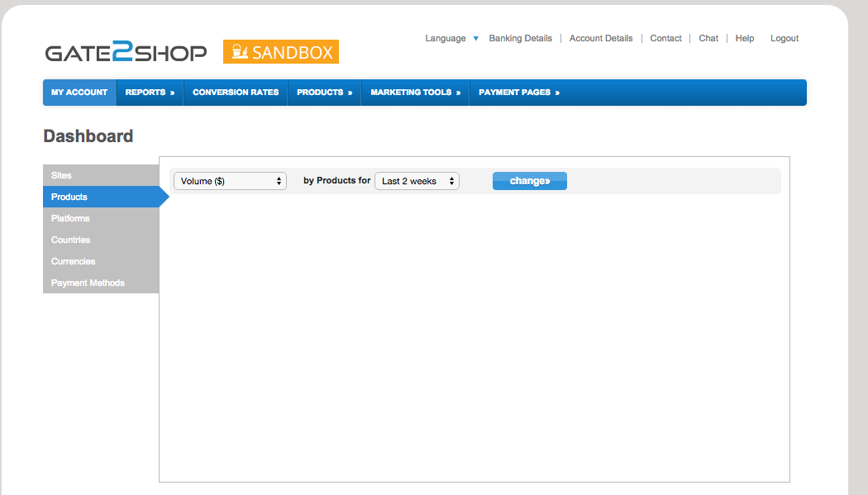Open the Last 2 weeks period dropdown
Screen dimensions: 868x495
pyautogui.click(x=417, y=181)
